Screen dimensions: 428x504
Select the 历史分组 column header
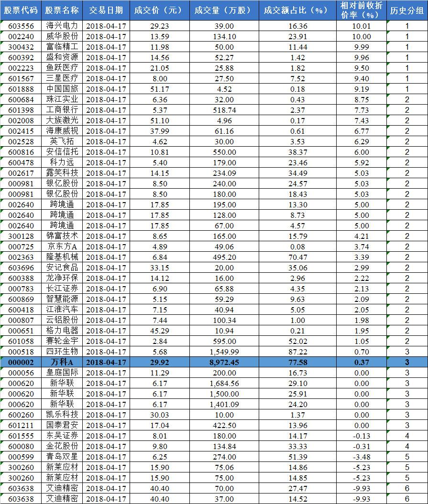tap(407, 10)
